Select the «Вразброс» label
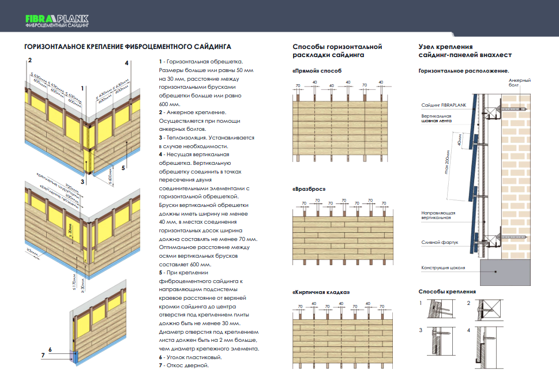 (309, 189)
